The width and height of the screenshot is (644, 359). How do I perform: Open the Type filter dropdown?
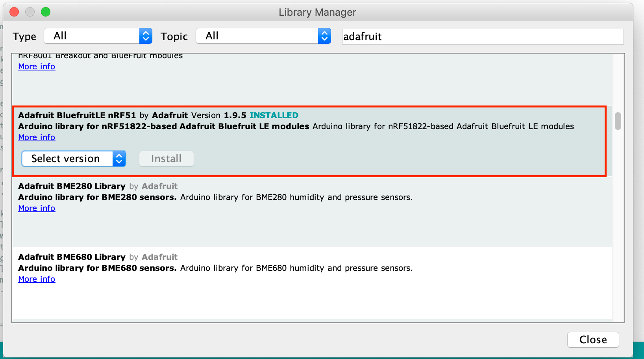[x=98, y=36]
